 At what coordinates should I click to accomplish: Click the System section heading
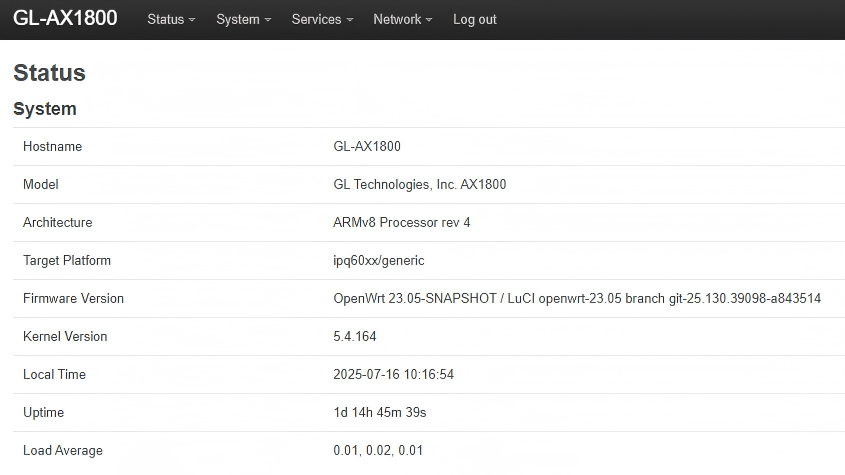point(45,109)
